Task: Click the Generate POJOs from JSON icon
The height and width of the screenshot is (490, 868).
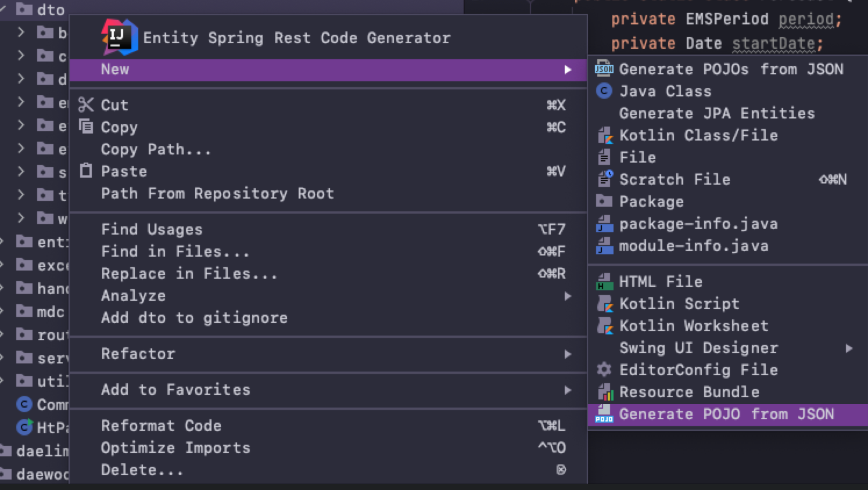Action: click(604, 69)
